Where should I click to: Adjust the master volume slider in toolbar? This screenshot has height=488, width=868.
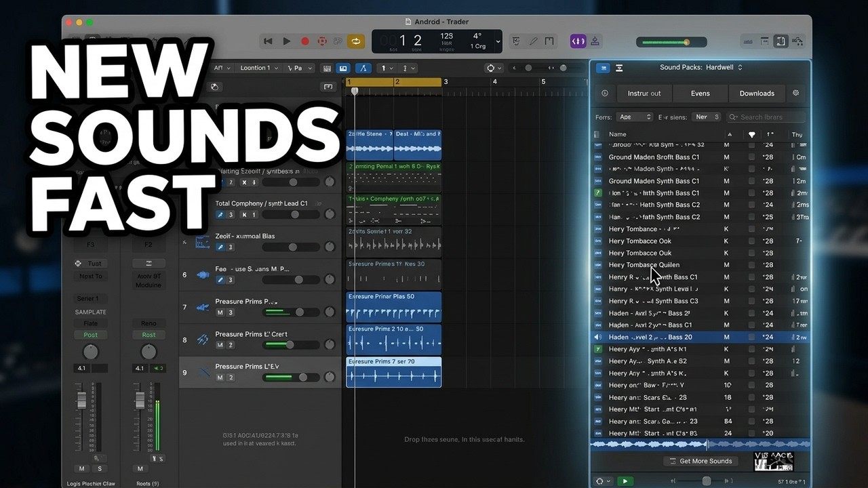point(671,42)
